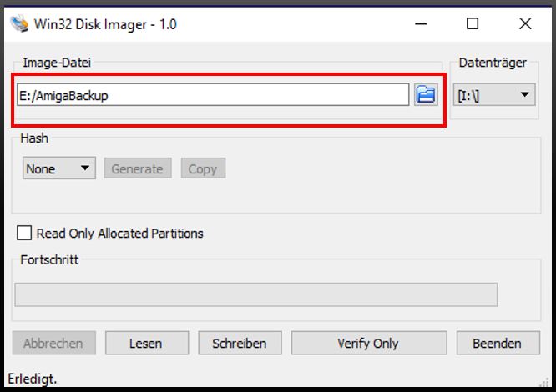Click the Win32 Disk Imager title icon
The image size is (556, 392).
(x=18, y=23)
